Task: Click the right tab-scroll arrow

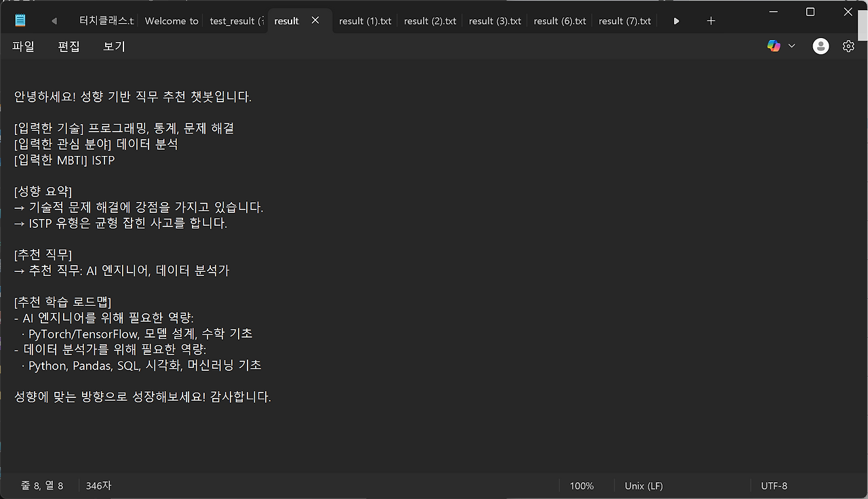Action: click(676, 21)
